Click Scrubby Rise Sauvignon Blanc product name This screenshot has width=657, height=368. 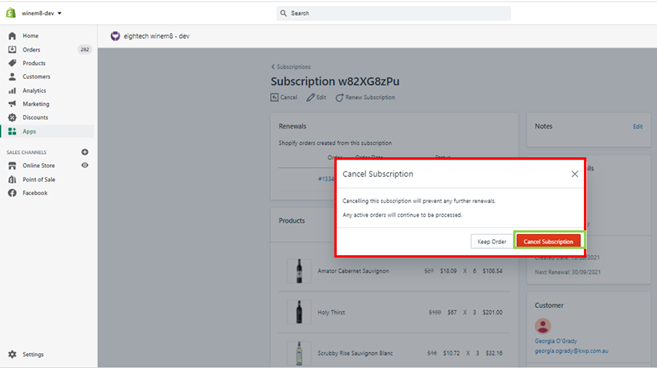(x=355, y=353)
